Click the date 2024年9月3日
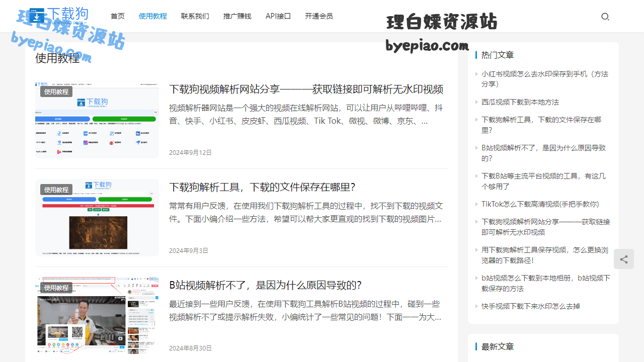This screenshot has height=362, width=644. click(x=189, y=250)
